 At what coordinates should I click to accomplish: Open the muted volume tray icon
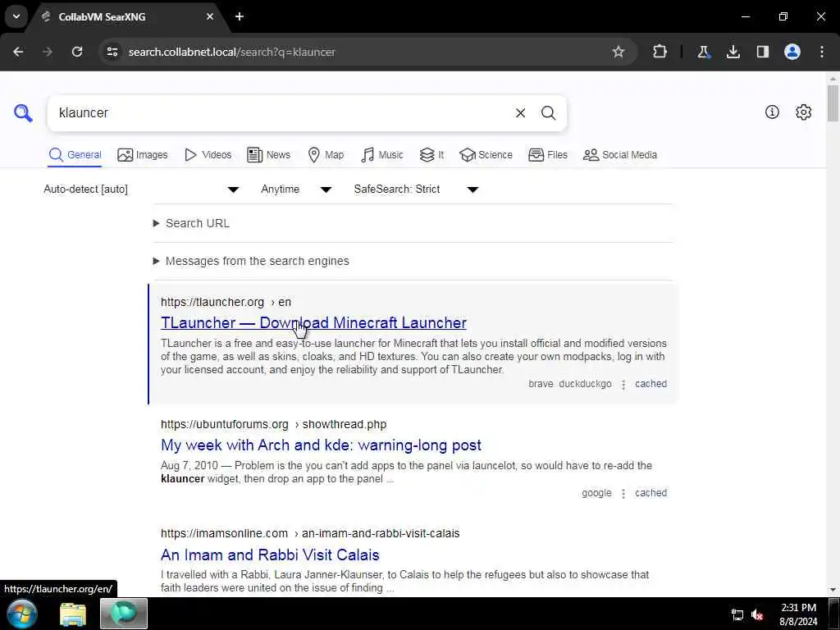[757, 615]
